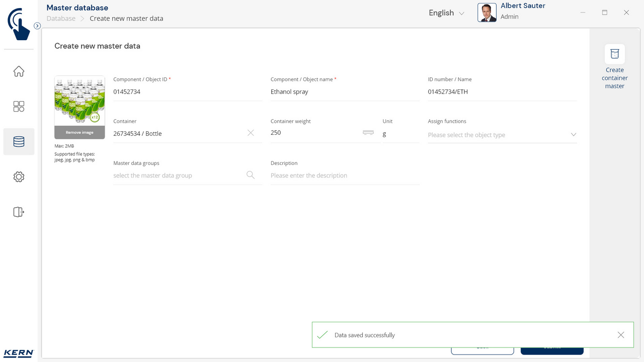
Task: Go to Database breadcrumb link
Action: tap(61, 19)
